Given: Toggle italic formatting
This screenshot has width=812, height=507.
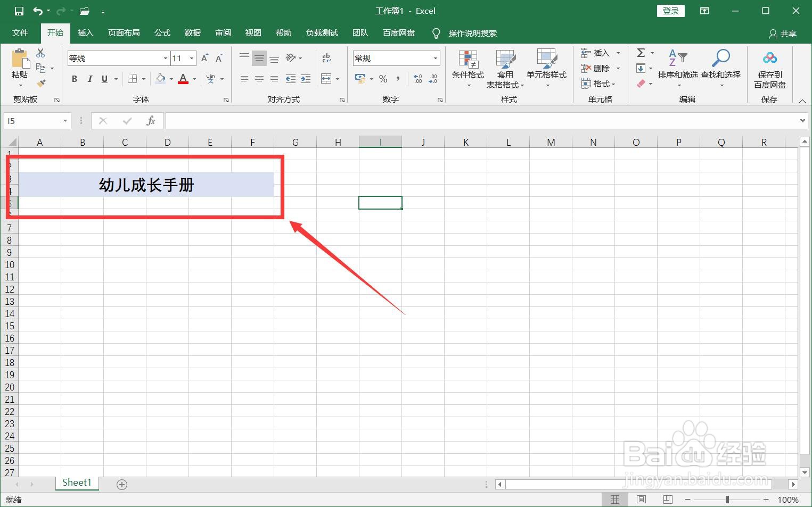Looking at the screenshot, I should tap(89, 79).
